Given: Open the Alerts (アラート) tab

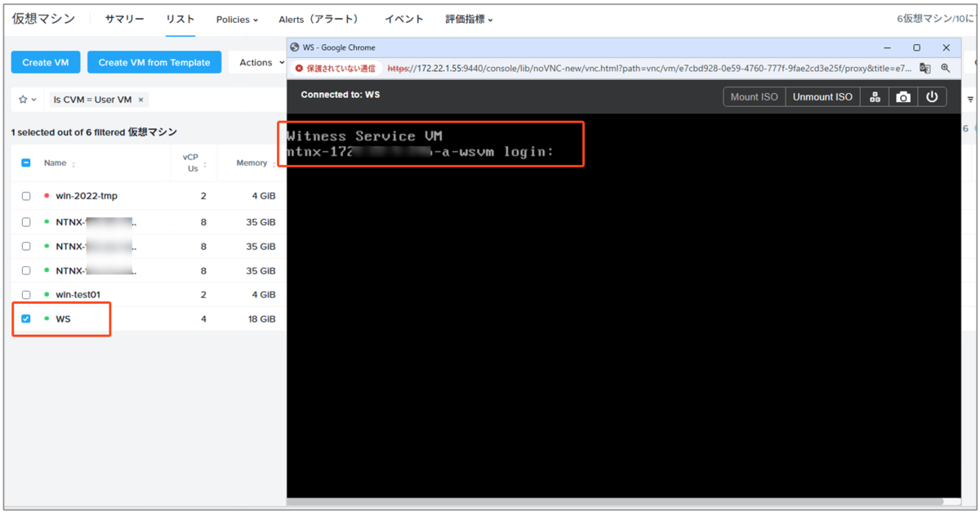Looking at the screenshot, I should (x=318, y=20).
